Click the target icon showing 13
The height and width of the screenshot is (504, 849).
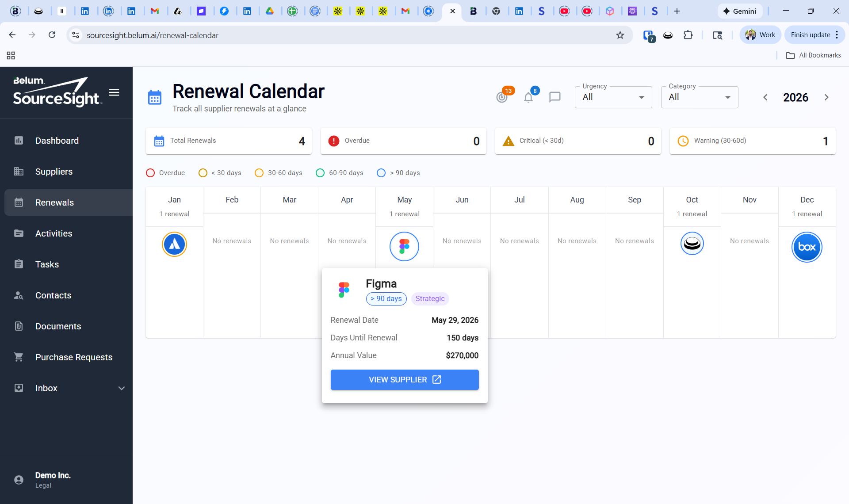coord(502,97)
